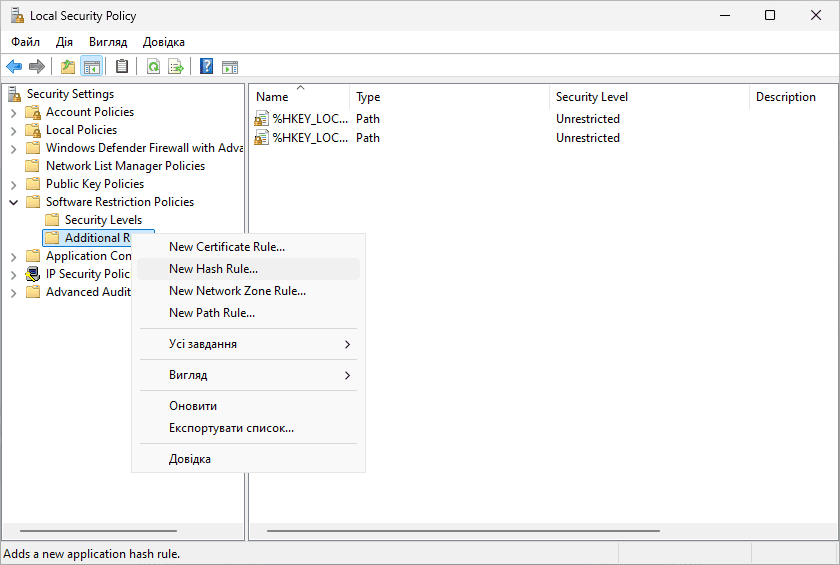This screenshot has height=565, width=840.
Task: Click Експортувати список in the context menu
Action: (231, 428)
